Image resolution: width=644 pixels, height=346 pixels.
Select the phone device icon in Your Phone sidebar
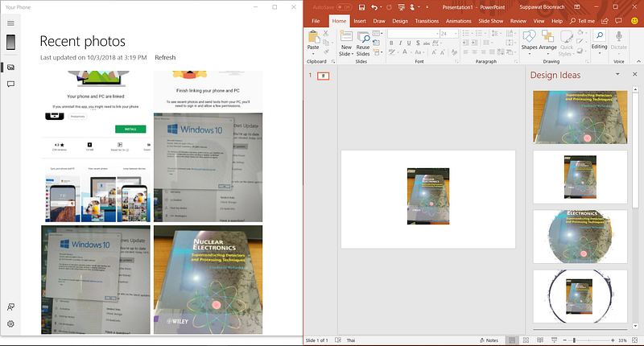click(10, 42)
